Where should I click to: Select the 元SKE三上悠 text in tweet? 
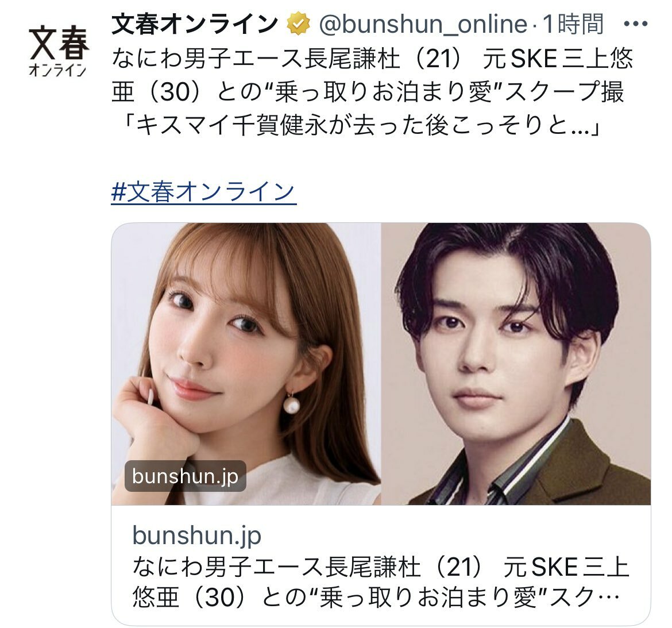coord(558,58)
